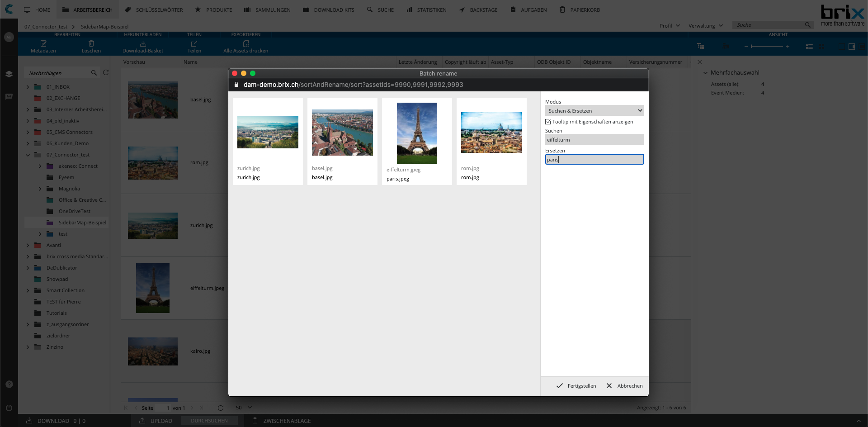Refresh folder tree icon
Screen dimensions: 868x427
(x=106, y=72)
